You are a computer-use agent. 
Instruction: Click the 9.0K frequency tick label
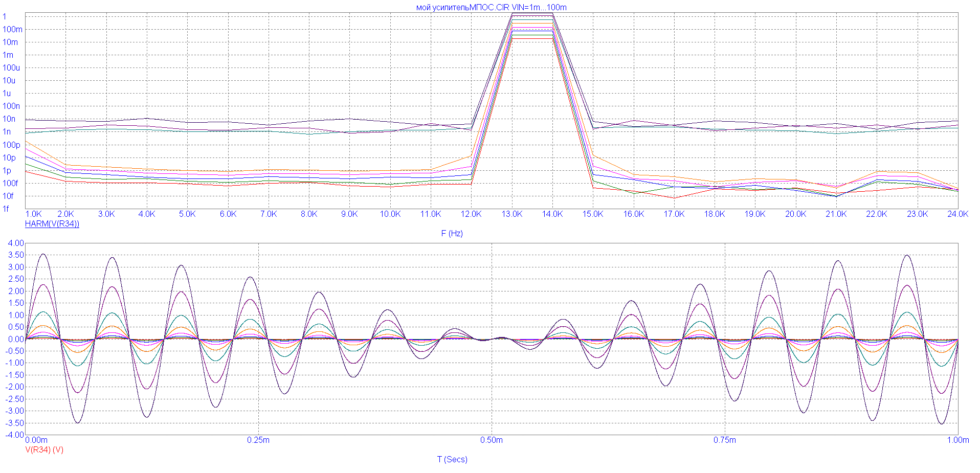click(349, 214)
